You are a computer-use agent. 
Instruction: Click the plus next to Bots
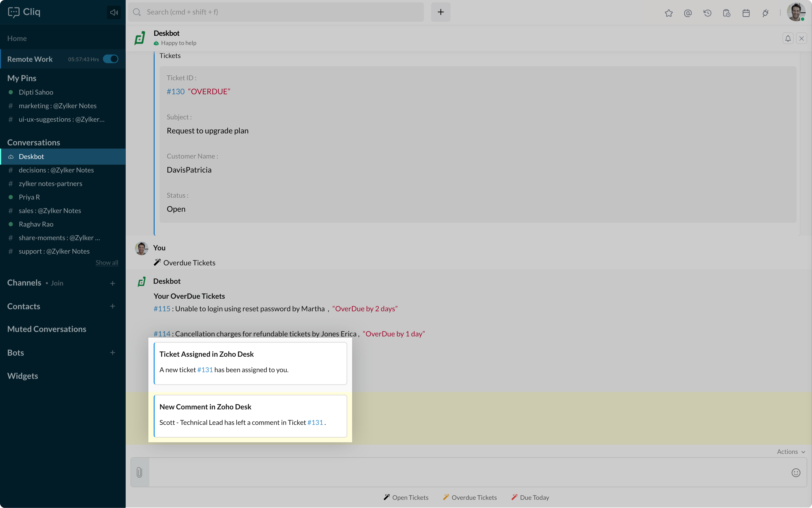(113, 352)
